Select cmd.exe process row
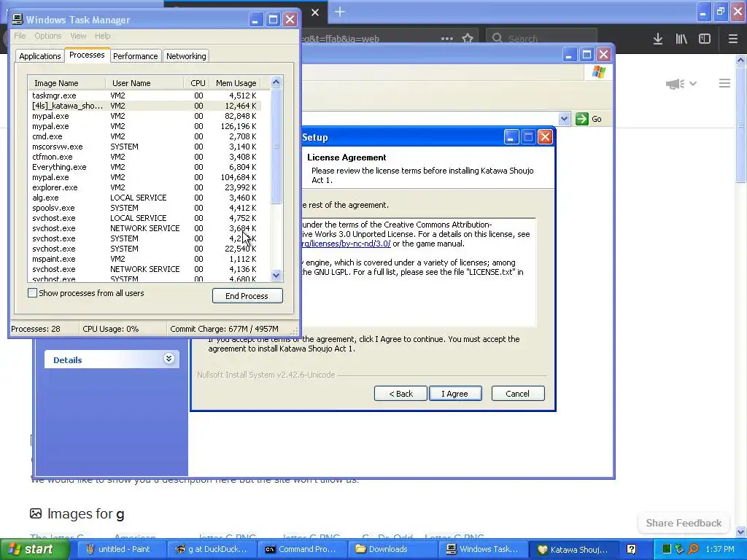Viewport: 747px width, 560px height. [x=145, y=136]
